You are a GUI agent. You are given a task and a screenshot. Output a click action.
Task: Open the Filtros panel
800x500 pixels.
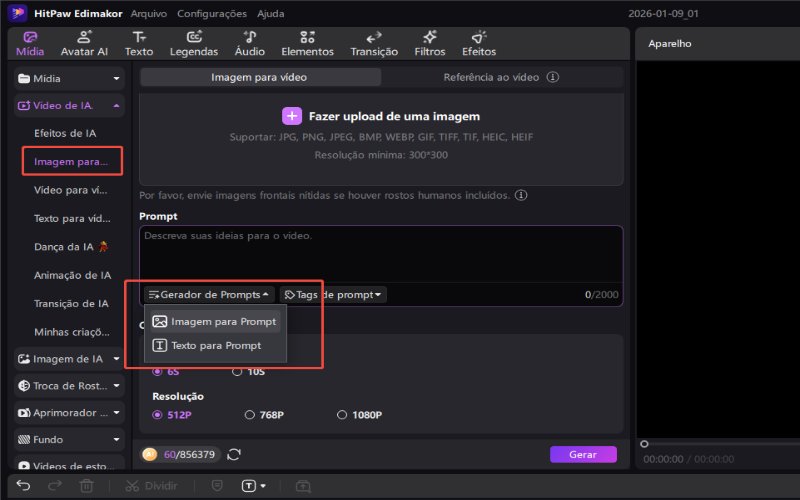coord(430,43)
